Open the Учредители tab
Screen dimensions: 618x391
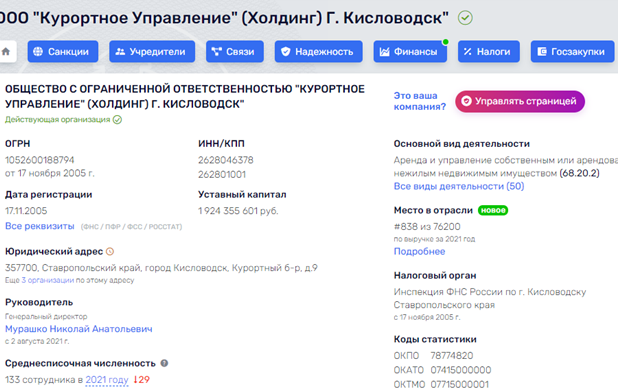pyautogui.click(x=152, y=52)
